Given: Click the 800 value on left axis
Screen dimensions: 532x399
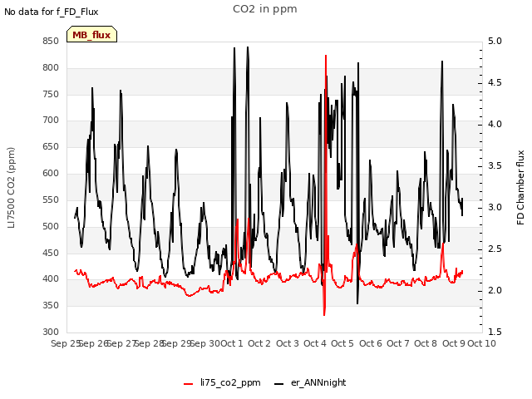Looking at the screenshot, I should (x=51, y=68).
